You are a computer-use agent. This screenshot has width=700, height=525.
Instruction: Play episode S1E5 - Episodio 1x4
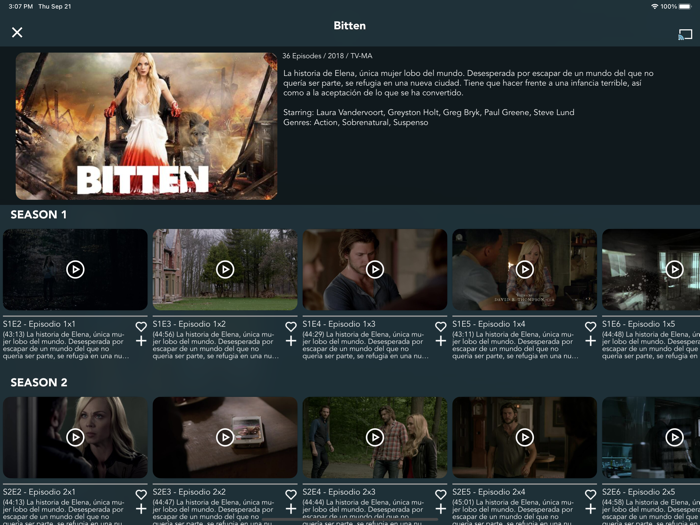(x=525, y=269)
